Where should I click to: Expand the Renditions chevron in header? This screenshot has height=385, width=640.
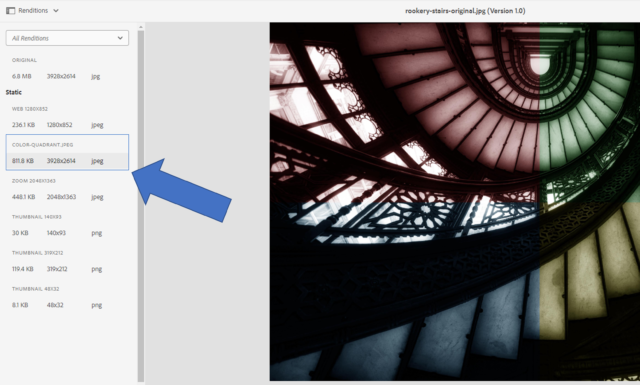[x=56, y=11]
